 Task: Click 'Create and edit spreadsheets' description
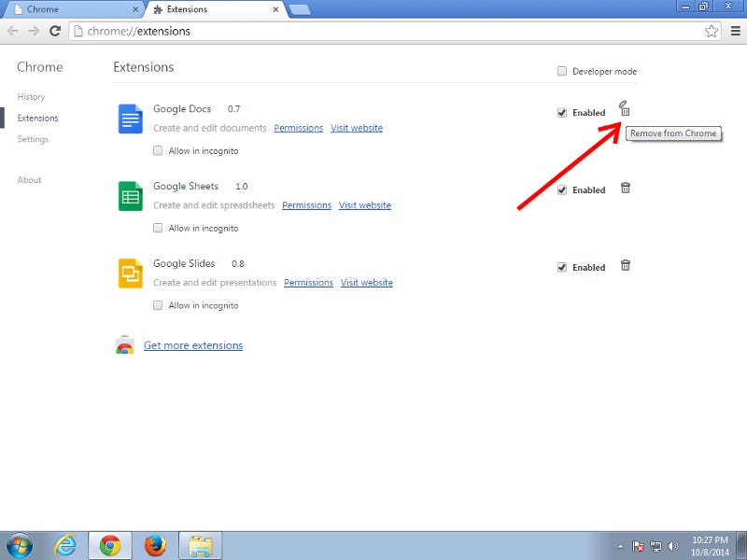coord(214,205)
